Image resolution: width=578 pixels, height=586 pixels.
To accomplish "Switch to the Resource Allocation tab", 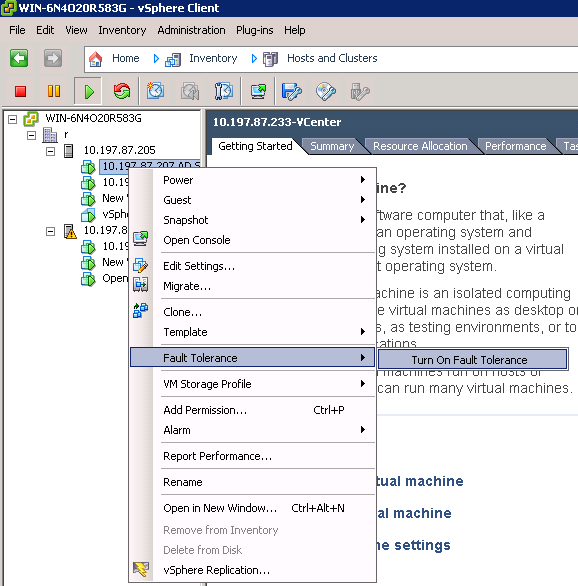I will (x=420, y=146).
